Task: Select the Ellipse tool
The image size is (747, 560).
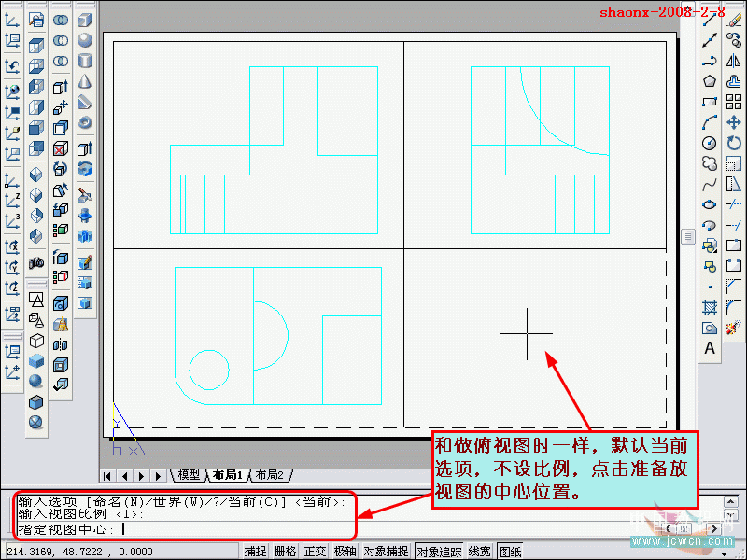Action: pos(710,204)
